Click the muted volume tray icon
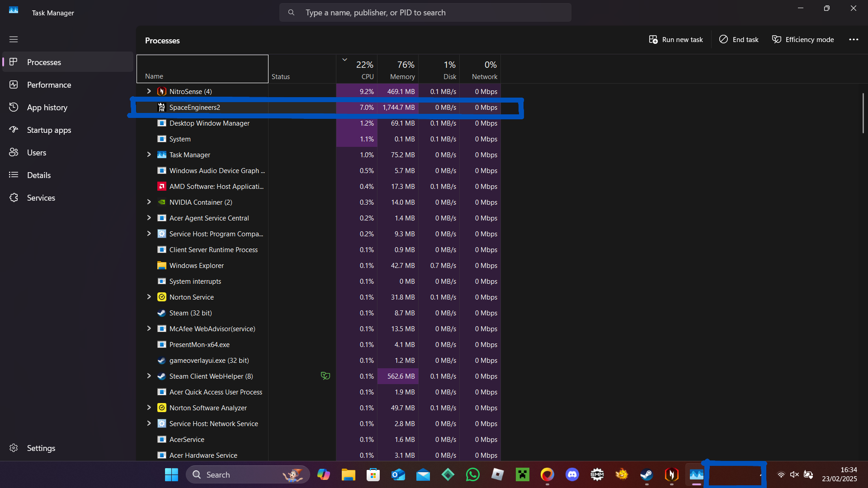The image size is (868, 488). (794, 474)
